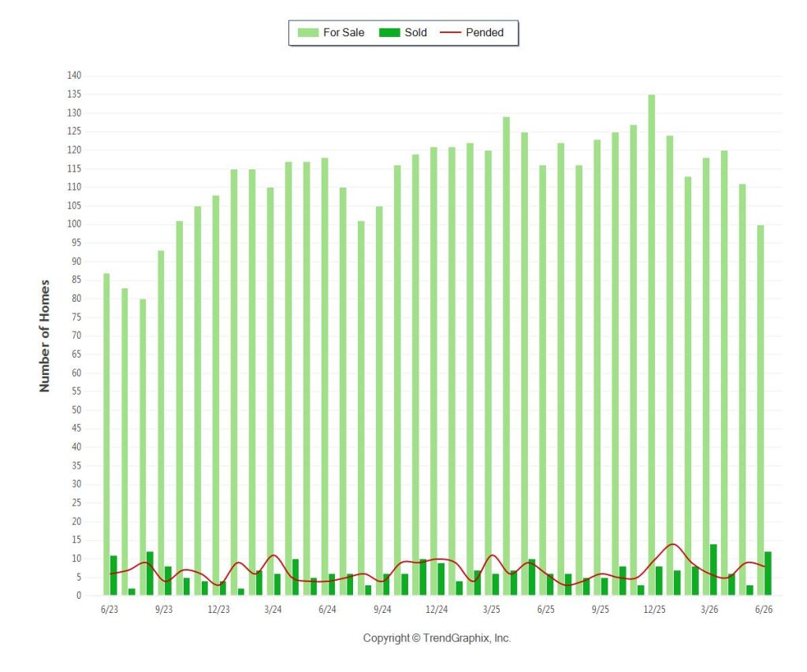The width and height of the screenshot is (807, 672).
Task: Select the For Sale bar above 6/26
Action: coord(761,410)
